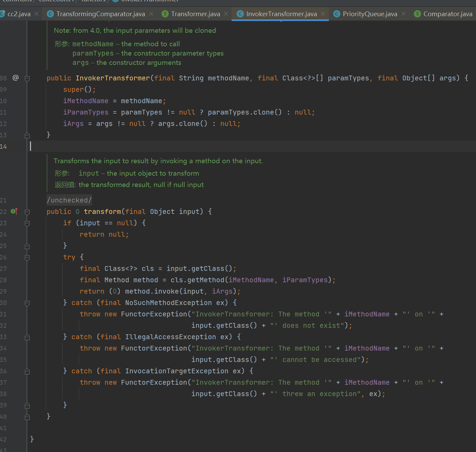Click String methodName parameter in constructor signature

click(x=214, y=78)
